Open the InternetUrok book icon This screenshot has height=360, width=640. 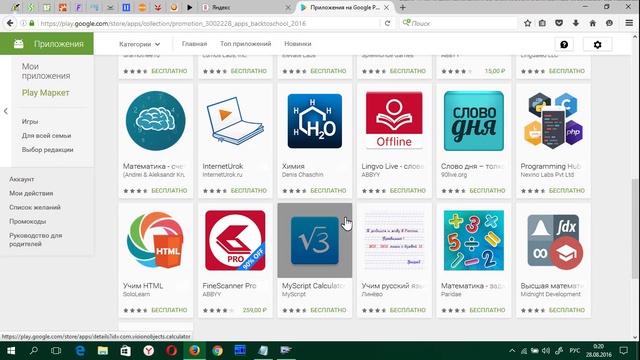(235, 121)
